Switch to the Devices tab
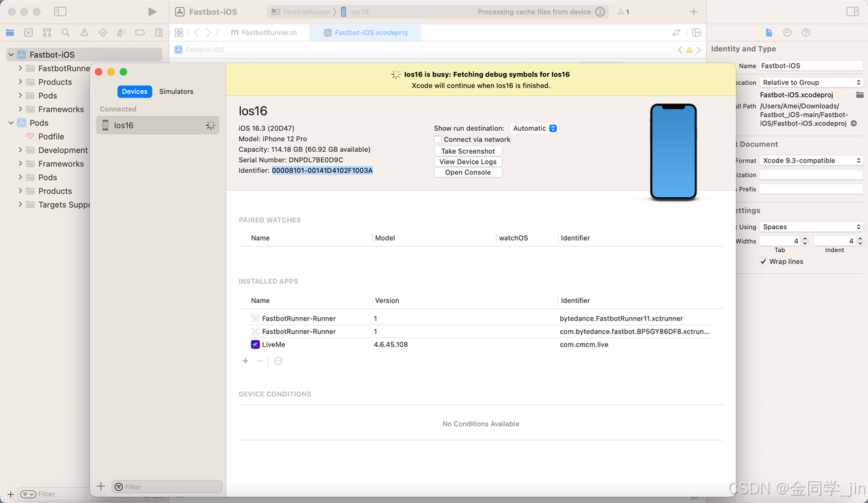The image size is (868, 503). coord(135,92)
